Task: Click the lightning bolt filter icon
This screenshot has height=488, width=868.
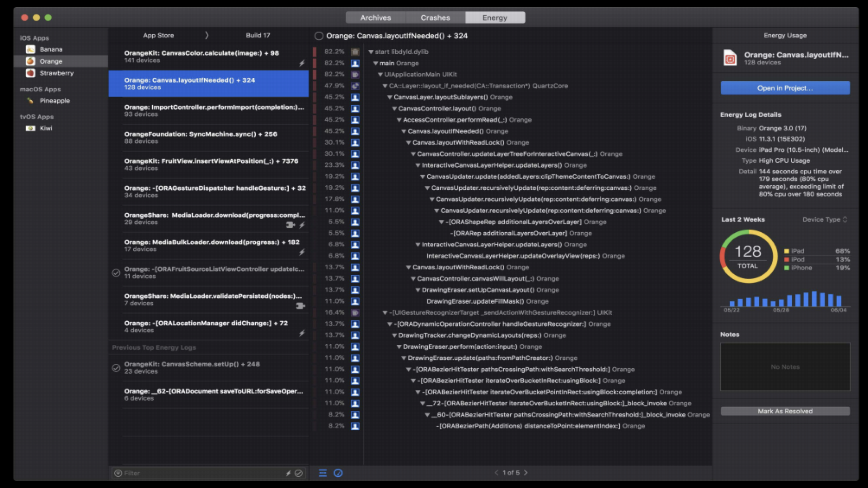Action: pos(288,473)
